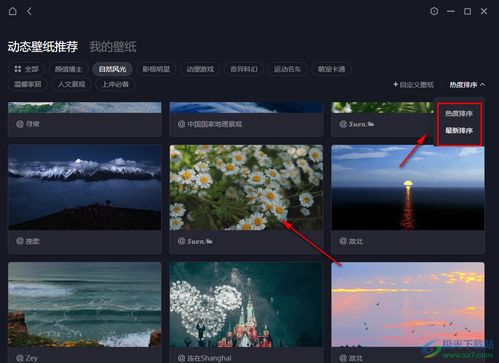Choose 最新排序 in the sort menu
The width and height of the screenshot is (499, 363).
459,130
